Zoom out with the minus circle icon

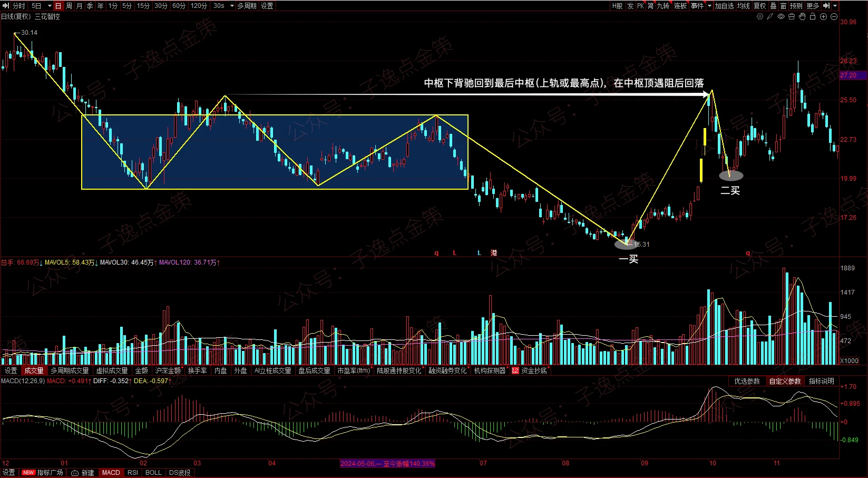pos(834,17)
